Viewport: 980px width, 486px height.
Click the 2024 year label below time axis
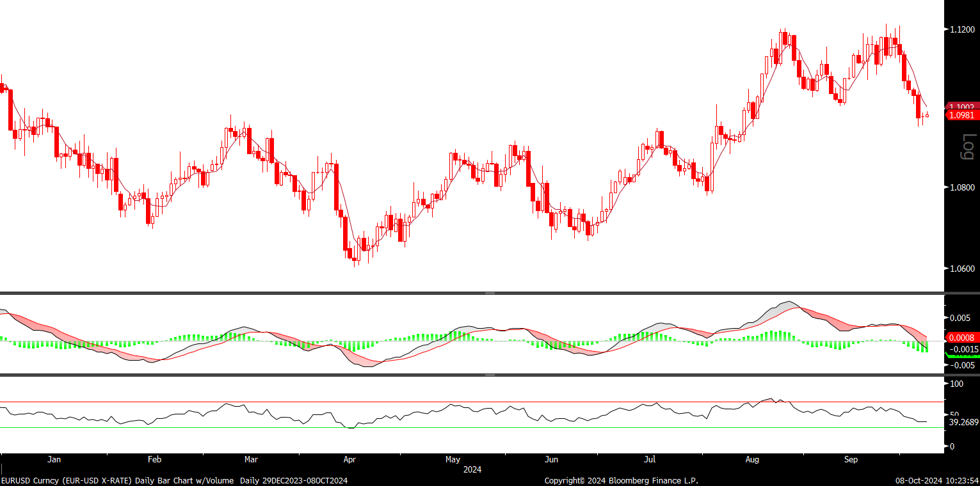pos(472,469)
